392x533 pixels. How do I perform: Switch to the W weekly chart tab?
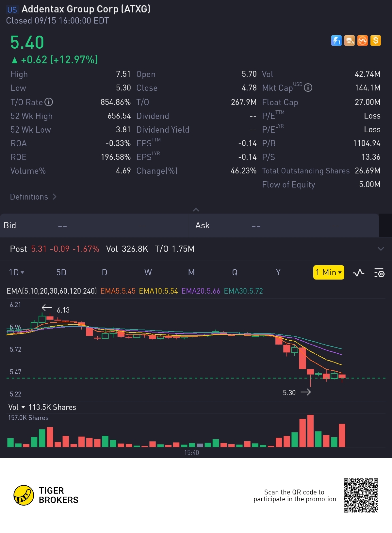(x=148, y=272)
